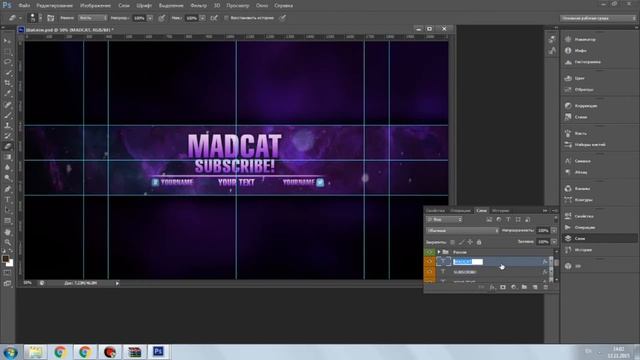
Task: Select the Lasso tool
Action: [x=7, y=62]
